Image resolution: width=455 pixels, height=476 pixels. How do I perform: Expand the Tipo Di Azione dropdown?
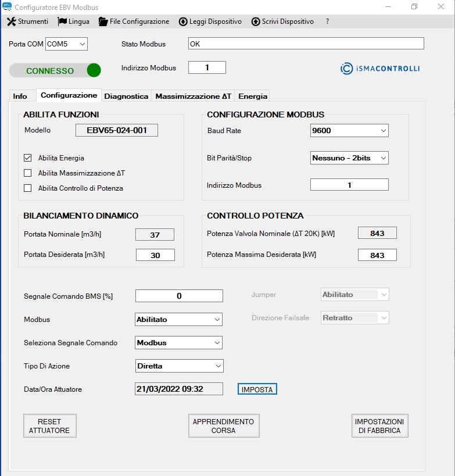(x=179, y=366)
